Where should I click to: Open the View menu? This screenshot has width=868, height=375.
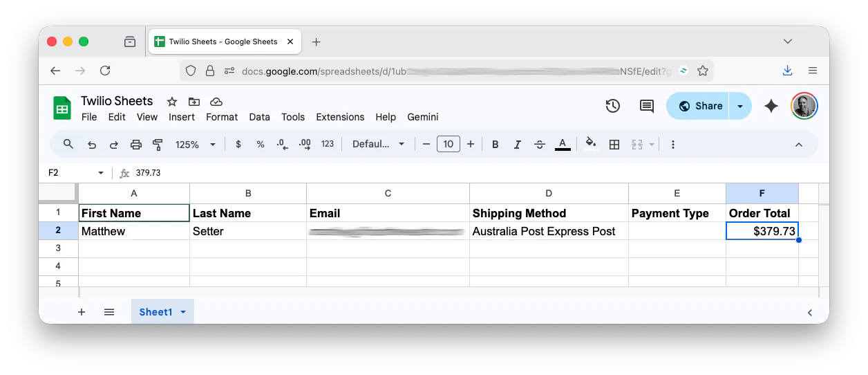pyautogui.click(x=147, y=117)
